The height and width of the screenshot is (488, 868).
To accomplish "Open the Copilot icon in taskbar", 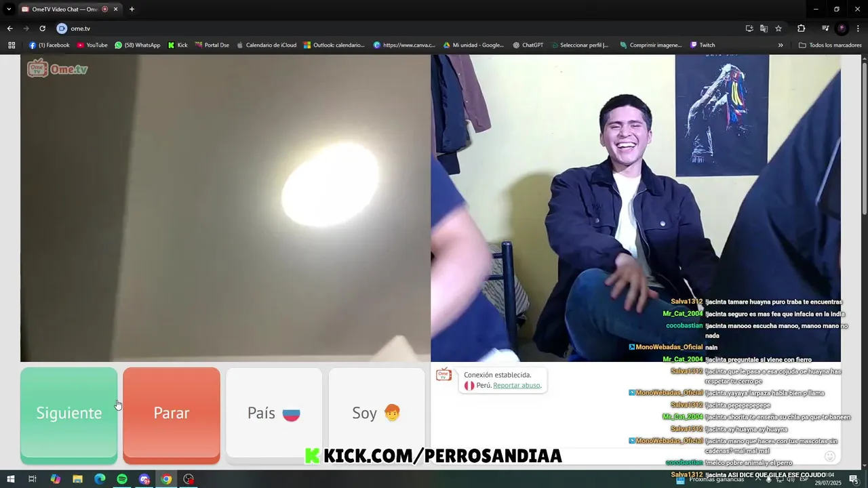I will [56, 479].
